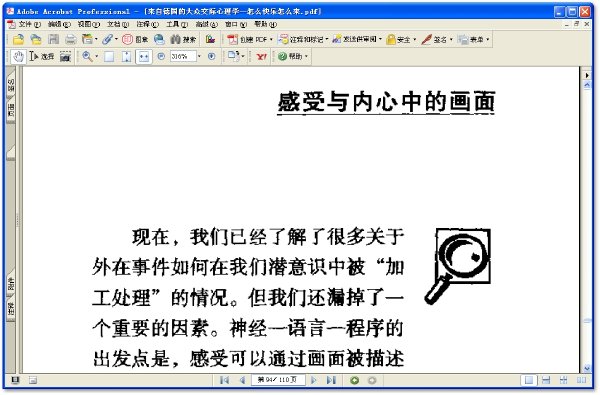Click the globe web capture icon
Viewport: 600px width, 395px height.
159,39
